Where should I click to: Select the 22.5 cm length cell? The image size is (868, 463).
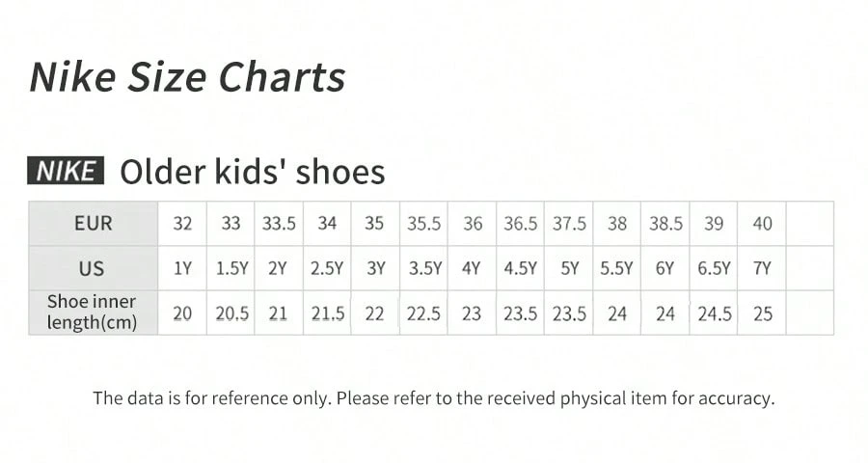tap(423, 313)
